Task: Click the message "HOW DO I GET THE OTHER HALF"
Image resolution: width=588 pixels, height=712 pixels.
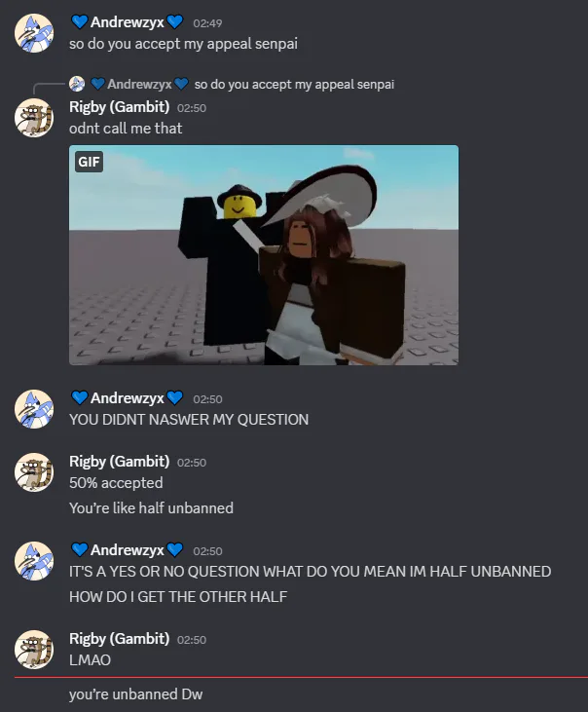Action: point(178,597)
